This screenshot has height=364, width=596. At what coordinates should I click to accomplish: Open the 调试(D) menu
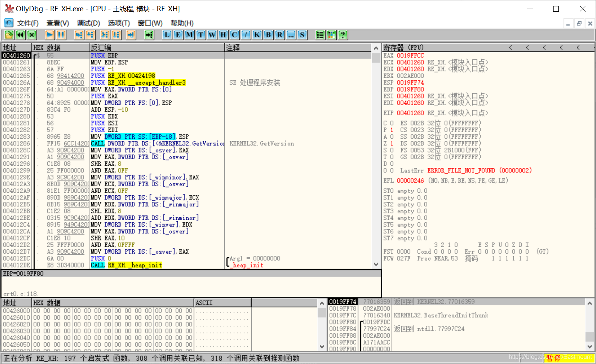click(x=88, y=23)
